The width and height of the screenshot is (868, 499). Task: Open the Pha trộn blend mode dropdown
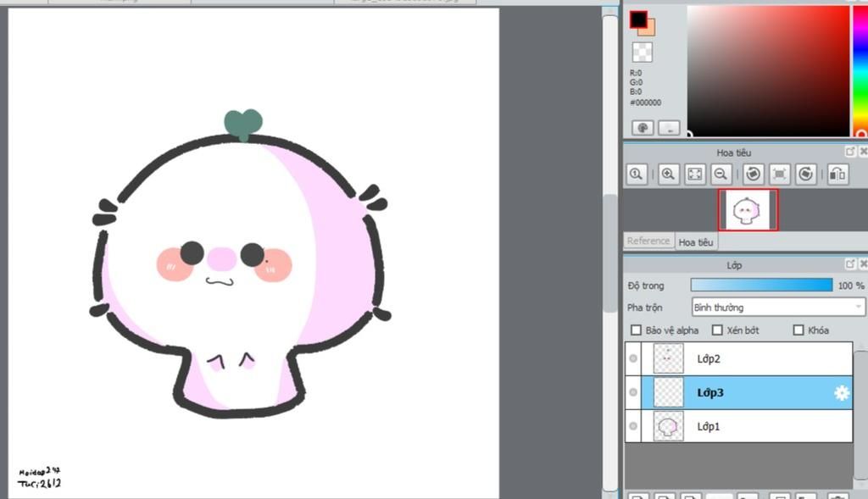tap(778, 307)
